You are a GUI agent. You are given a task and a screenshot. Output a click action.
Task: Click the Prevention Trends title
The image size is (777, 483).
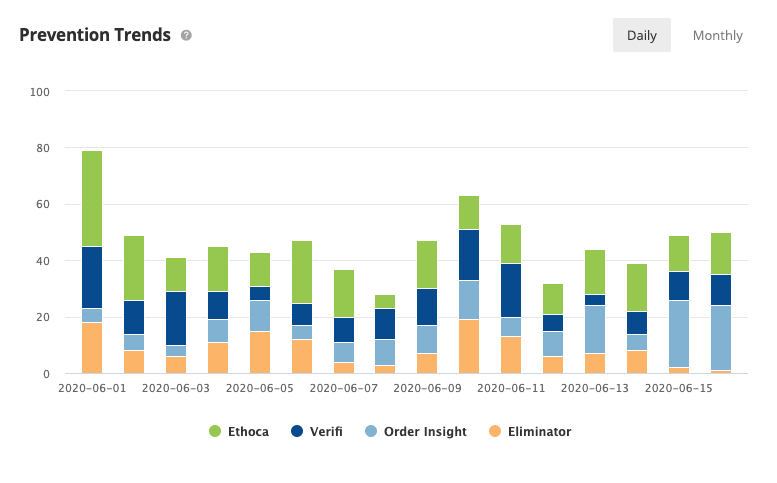[x=95, y=35]
